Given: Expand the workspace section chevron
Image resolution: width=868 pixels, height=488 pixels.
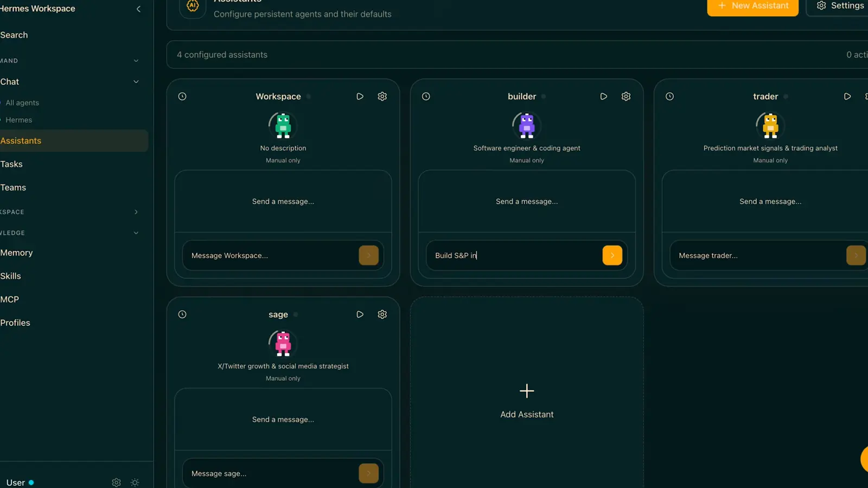Looking at the screenshot, I should [136, 212].
